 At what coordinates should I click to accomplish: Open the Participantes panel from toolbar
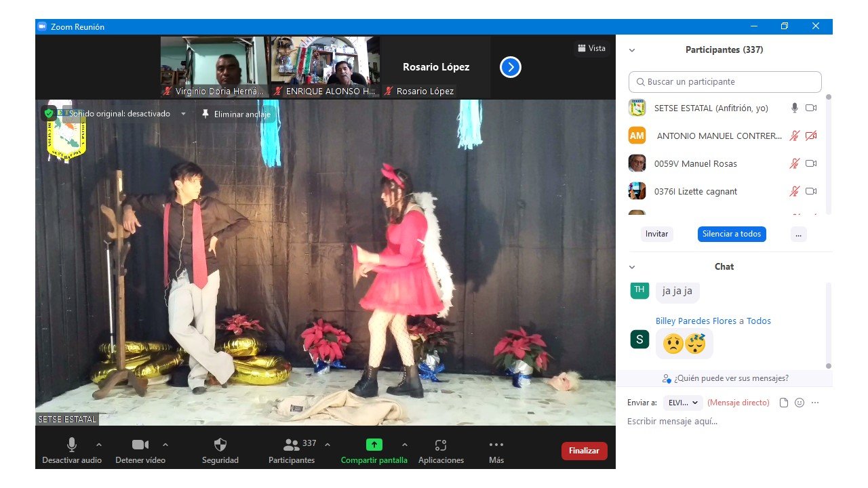[292, 445]
